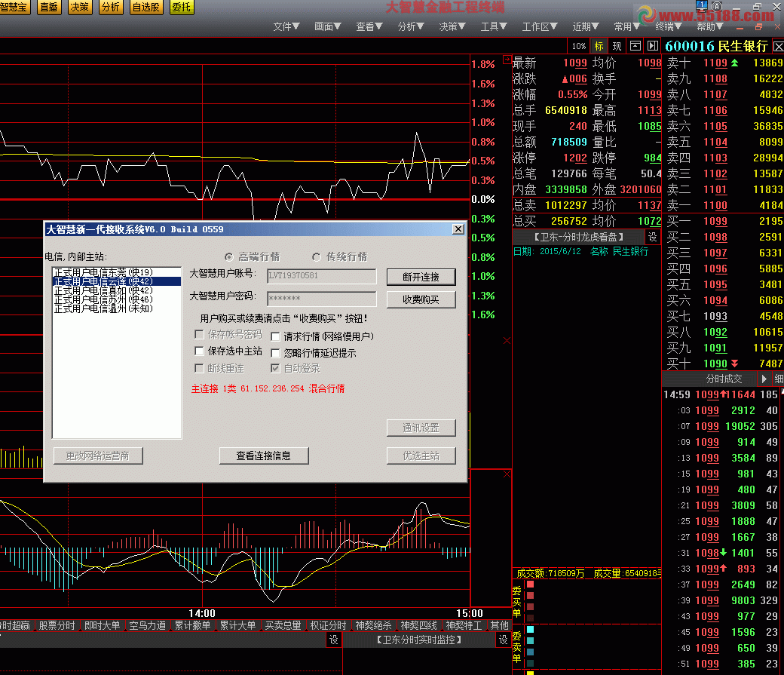The height and width of the screenshot is (675, 784).
Task: Enable 请求行情(网络慢用户) checkbox
Action: [x=275, y=336]
